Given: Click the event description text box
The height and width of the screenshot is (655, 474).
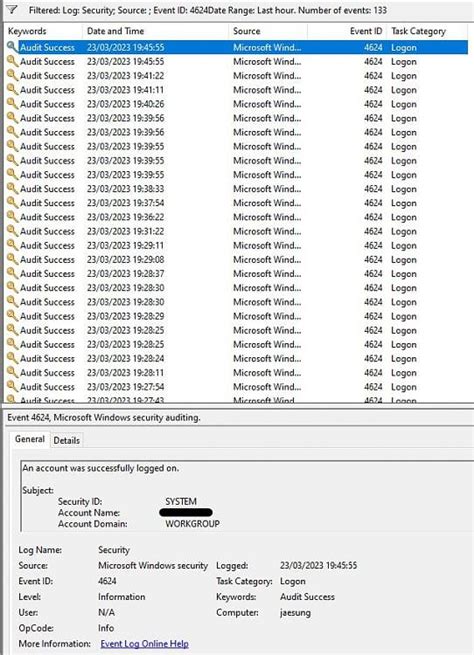Looking at the screenshot, I should (x=246, y=496).
